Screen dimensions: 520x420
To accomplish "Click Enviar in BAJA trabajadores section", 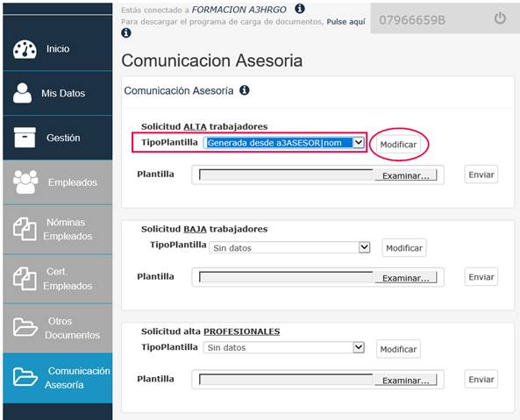I will pyautogui.click(x=481, y=277).
